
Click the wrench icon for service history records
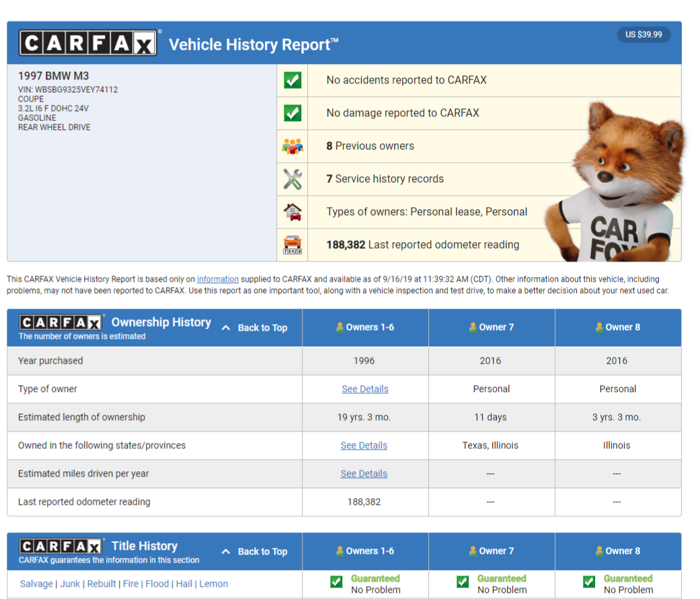click(293, 179)
